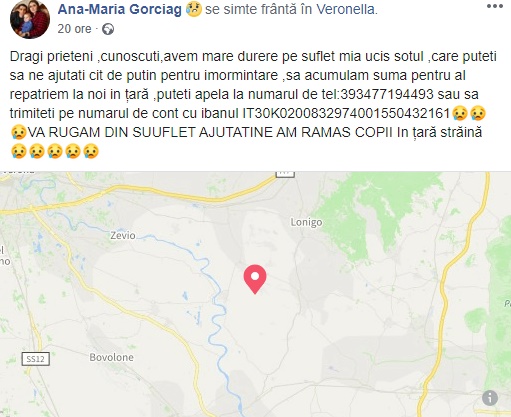This screenshot has width=511, height=417.
Task: Click the IBAN IT30K0200832974001550432161 text
Action: 347,113
